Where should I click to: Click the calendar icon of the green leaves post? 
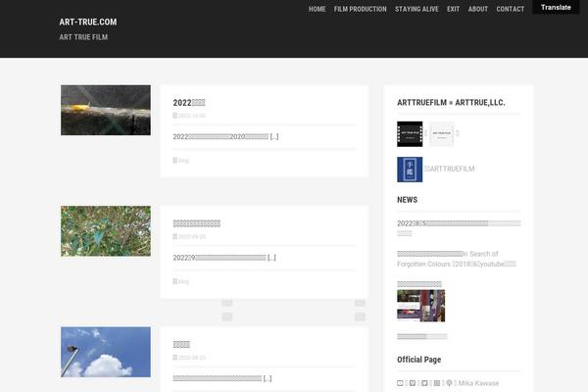(174, 236)
